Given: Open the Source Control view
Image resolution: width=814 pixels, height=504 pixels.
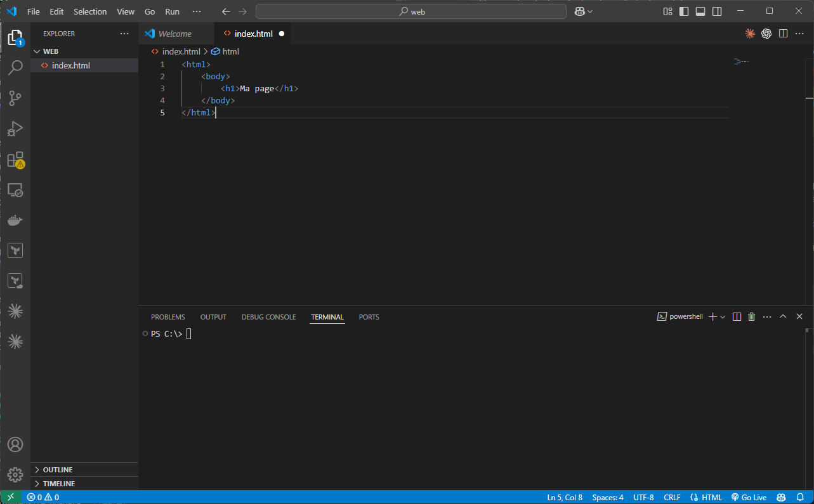Looking at the screenshot, I should [15, 98].
